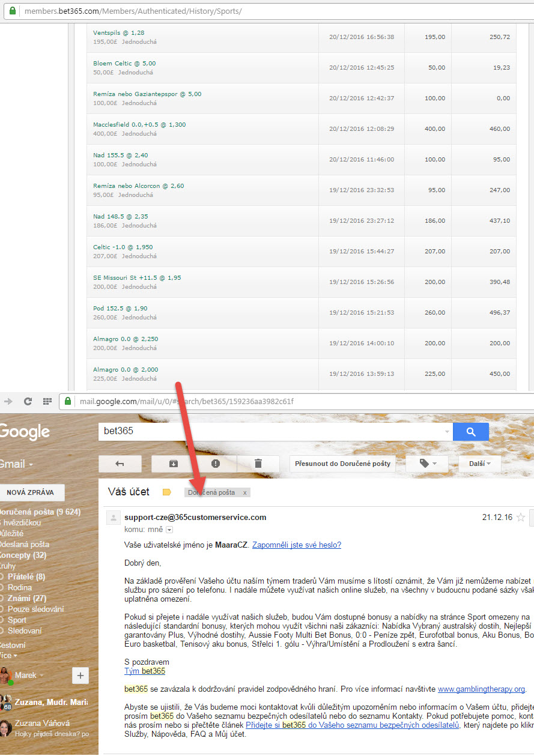The image size is (534, 756).
Task: Open the Chrome apps grid icon
Action: 47,401
